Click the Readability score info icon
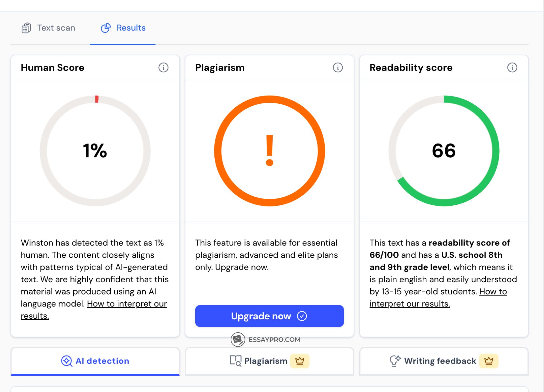Image resolution: width=544 pixels, height=392 pixels. pyautogui.click(x=512, y=68)
